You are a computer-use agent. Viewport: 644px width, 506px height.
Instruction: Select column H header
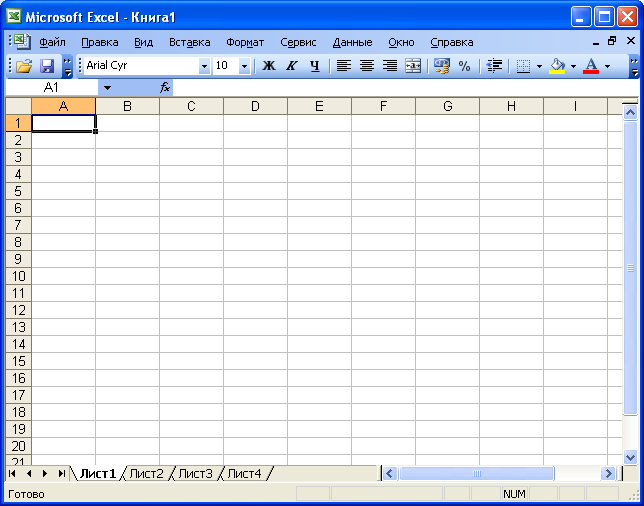coord(511,106)
